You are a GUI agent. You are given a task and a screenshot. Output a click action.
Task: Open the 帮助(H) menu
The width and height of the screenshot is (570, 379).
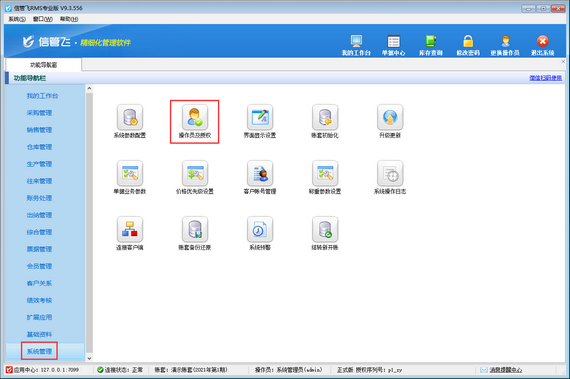tap(69, 19)
